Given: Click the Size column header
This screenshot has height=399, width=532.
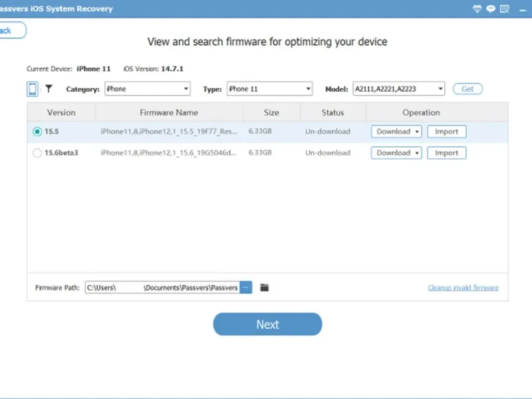Looking at the screenshot, I should (271, 112).
